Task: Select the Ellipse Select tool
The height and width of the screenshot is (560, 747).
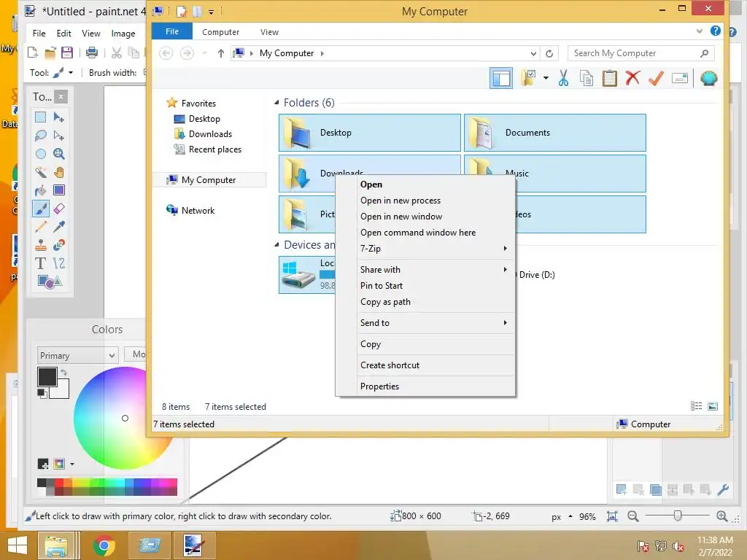Action: (x=41, y=154)
